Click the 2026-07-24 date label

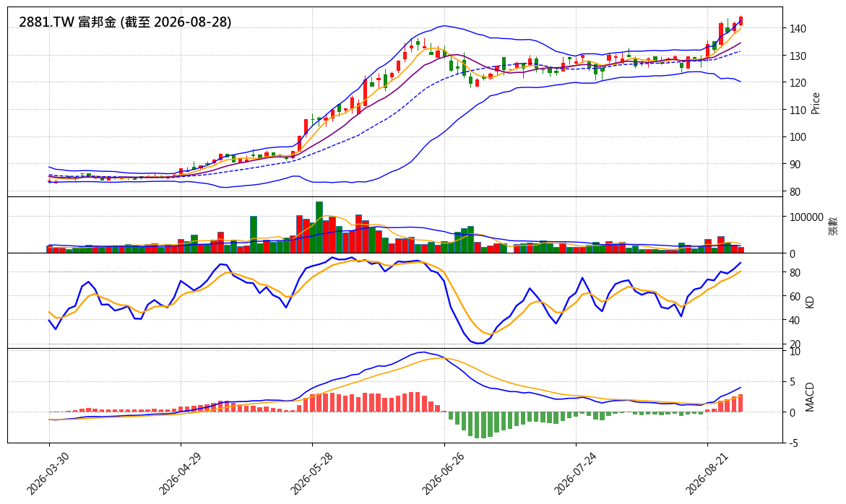[x=575, y=473]
